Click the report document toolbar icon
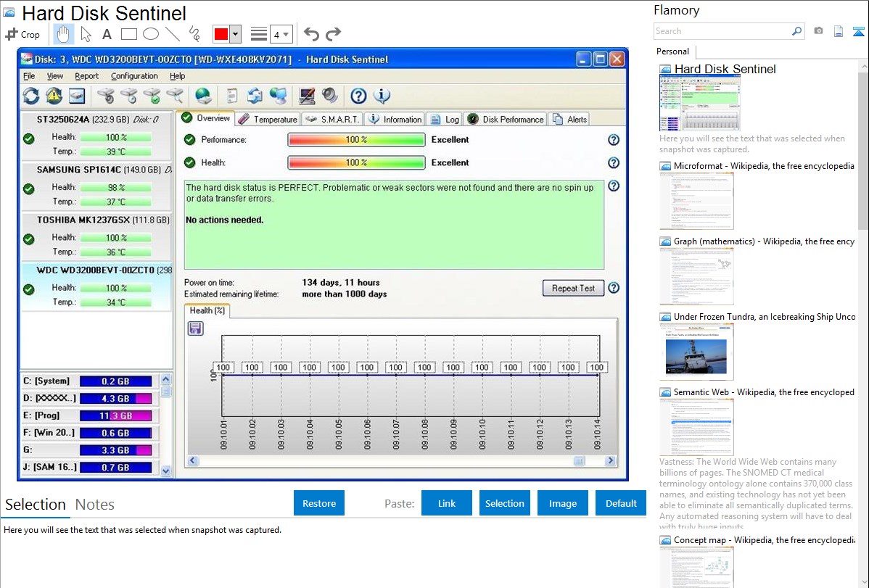Screen dimensions: 869x588 231,96
